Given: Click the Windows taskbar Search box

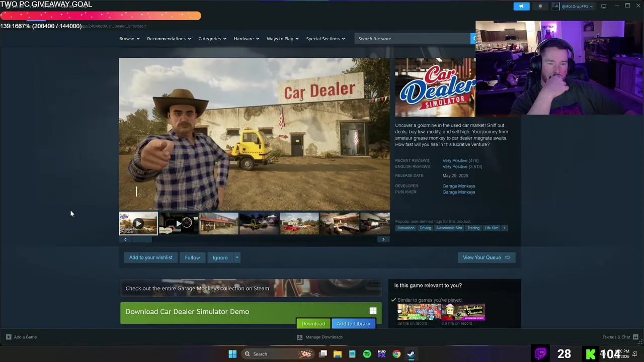Looking at the screenshot, I should tap(278, 354).
